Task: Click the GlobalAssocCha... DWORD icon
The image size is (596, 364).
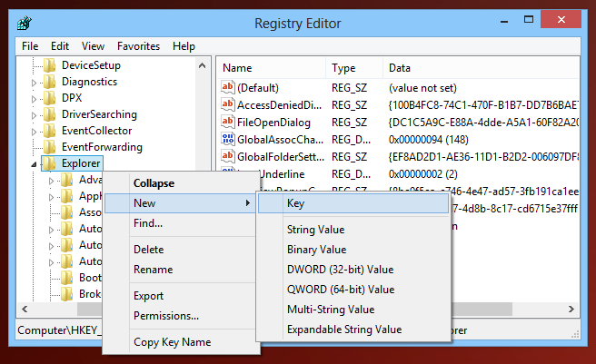Action: [228, 139]
